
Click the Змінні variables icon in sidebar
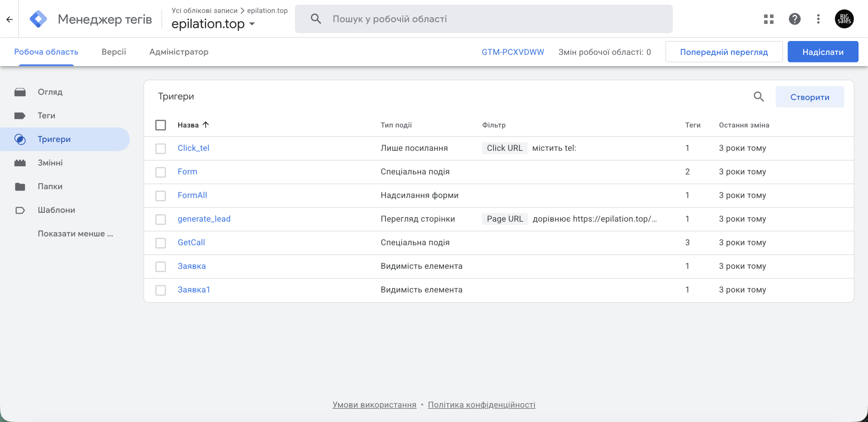(20, 163)
